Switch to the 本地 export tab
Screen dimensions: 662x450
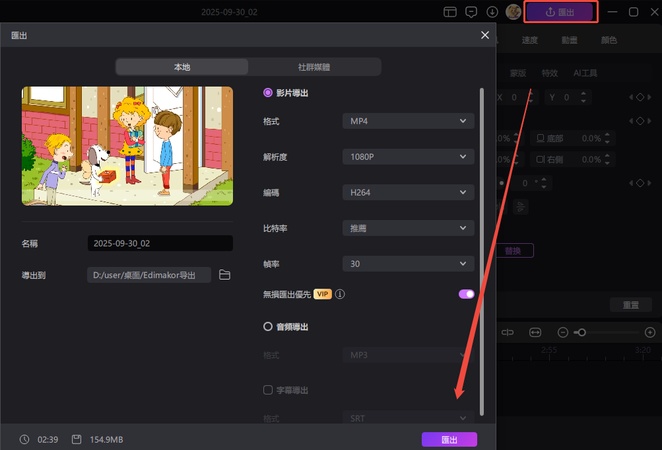pos(182,67)
